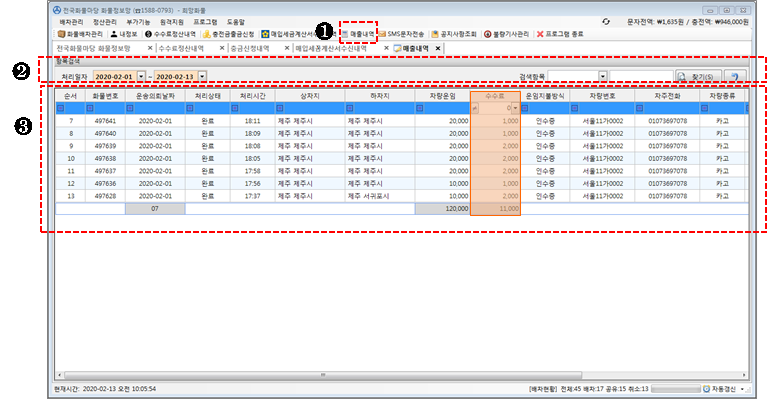Click the 찾기(S) search button
Screen dimensions: 767x399
point(699,77)
